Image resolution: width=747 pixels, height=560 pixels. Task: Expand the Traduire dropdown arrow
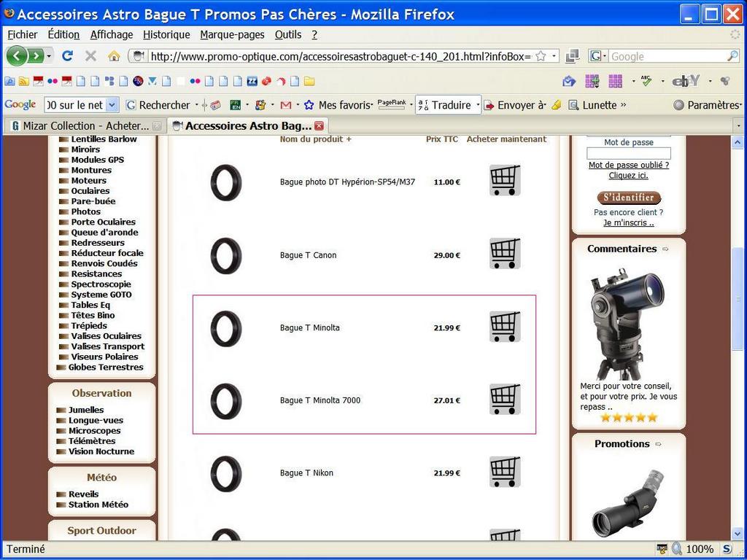pyautogui.click(x=478, y=105)
